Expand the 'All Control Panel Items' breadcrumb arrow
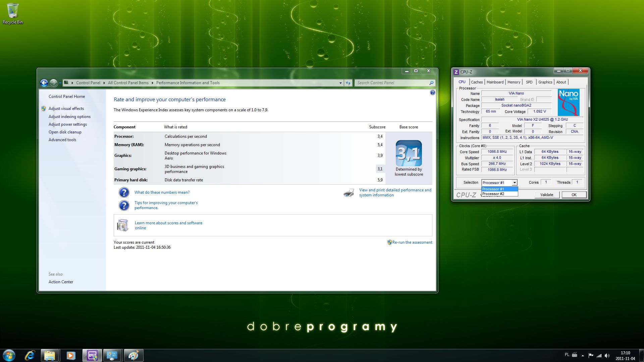Viewport: 644px width, 362px height. [x=152, y=83]
